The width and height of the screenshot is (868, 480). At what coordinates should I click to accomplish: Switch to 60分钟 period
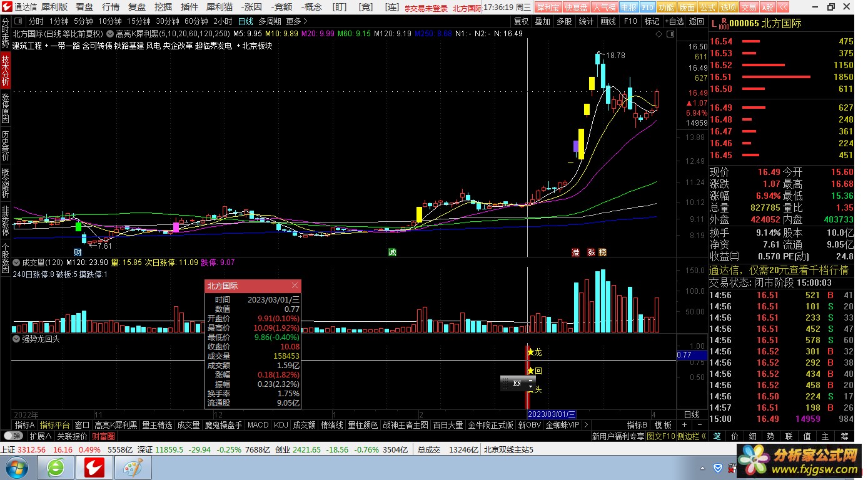point(196,21)
